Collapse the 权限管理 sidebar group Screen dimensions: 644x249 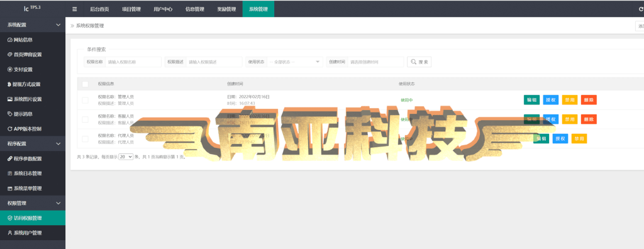tap(33, 203)
